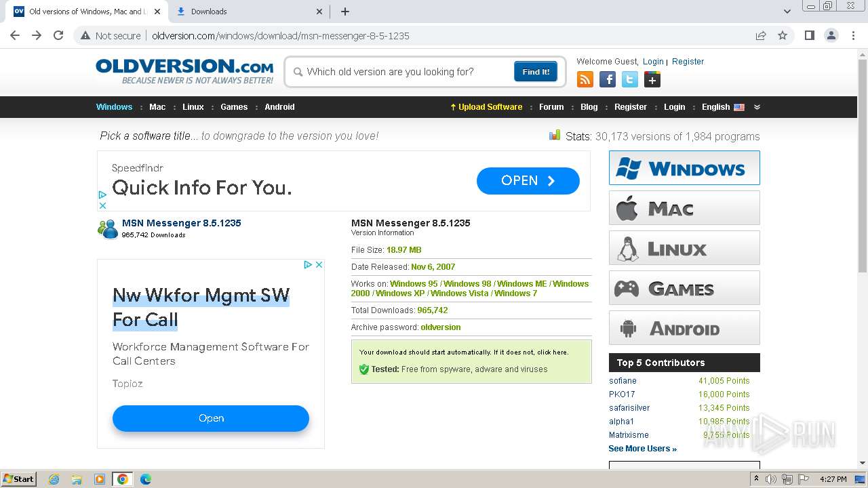Close the Speedfindr ad with X

point(102,205)
